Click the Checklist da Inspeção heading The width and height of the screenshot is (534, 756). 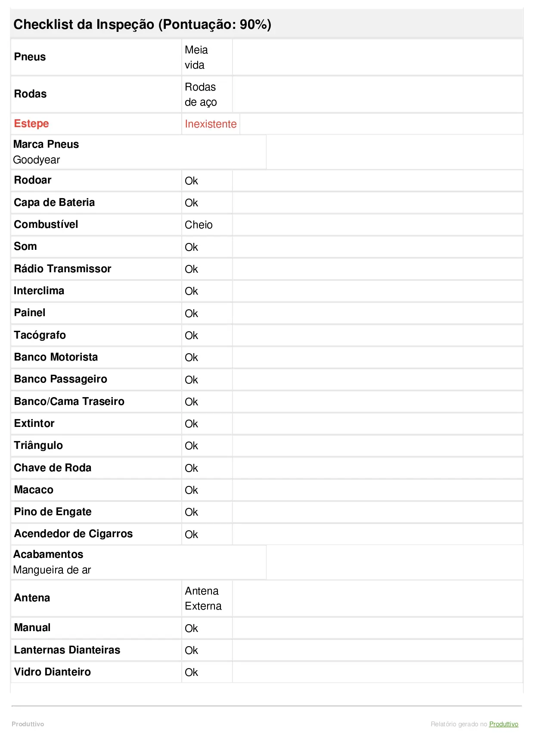(x=142, y=25)
